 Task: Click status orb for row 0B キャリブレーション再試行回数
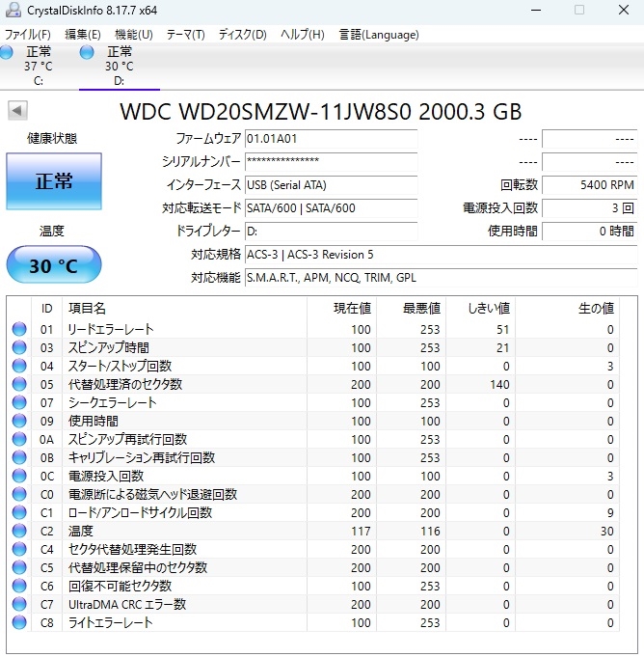19,457
